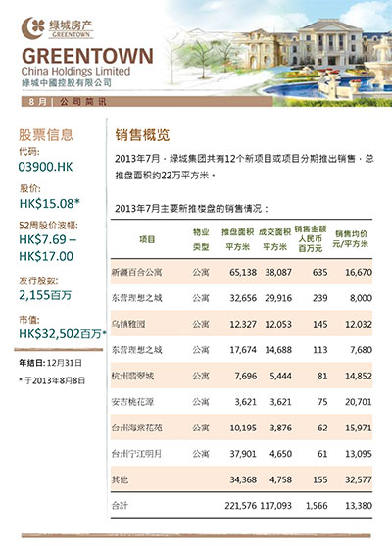The width and height of the screenshot is (392, 555).
Task: Select average price "13,095"
Action: coord(359,453)
